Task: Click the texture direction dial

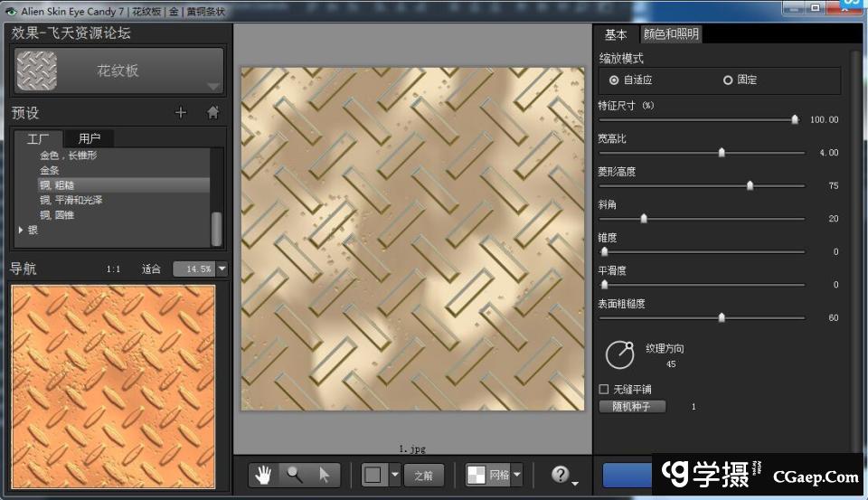Action: coord(619,354)
